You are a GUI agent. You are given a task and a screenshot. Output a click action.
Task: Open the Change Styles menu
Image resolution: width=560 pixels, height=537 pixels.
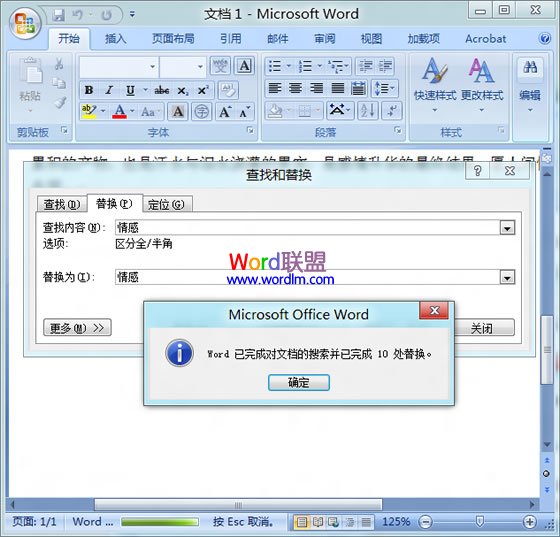point(482,85)
